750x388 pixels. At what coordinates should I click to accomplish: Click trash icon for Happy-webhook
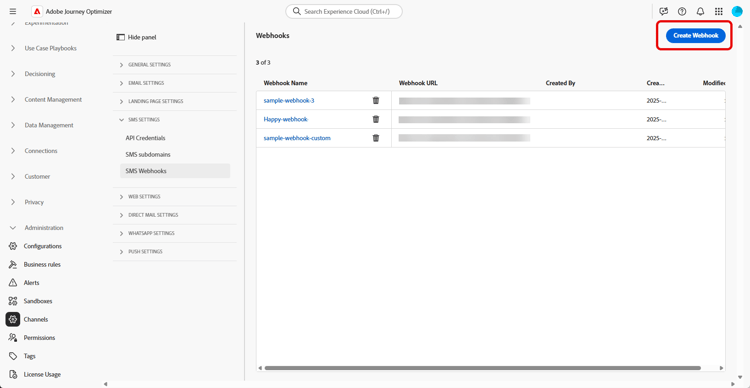point(376,119)
